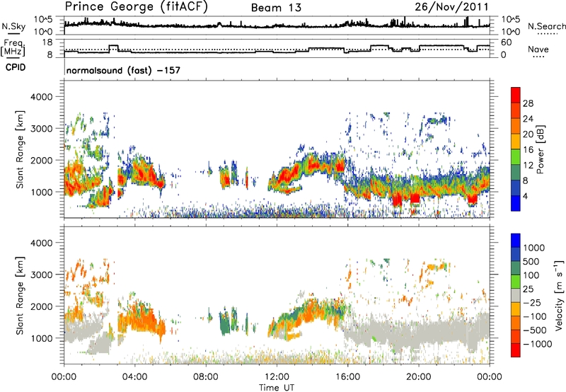Click the '08:00' time axis label
Image resolution: width=566 pixels, height=392 pixels.
[x=206, y=377]
